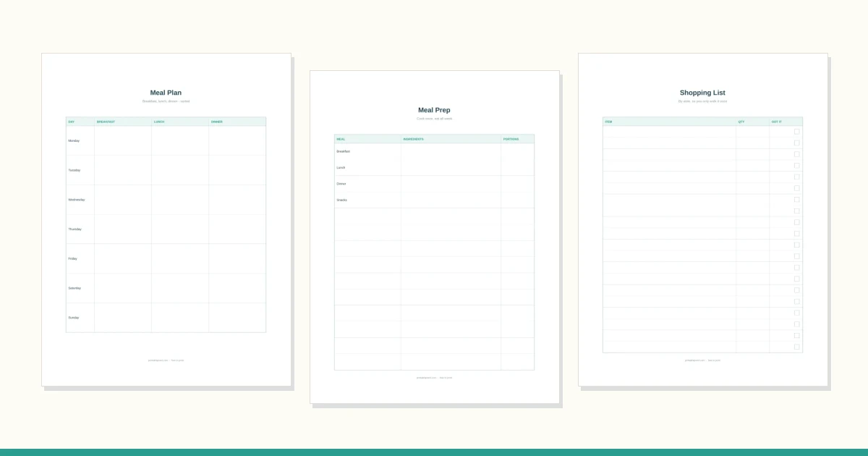Select the Thursday row label
The height and width of the screenshot is (456, 868).
(75, 229)
